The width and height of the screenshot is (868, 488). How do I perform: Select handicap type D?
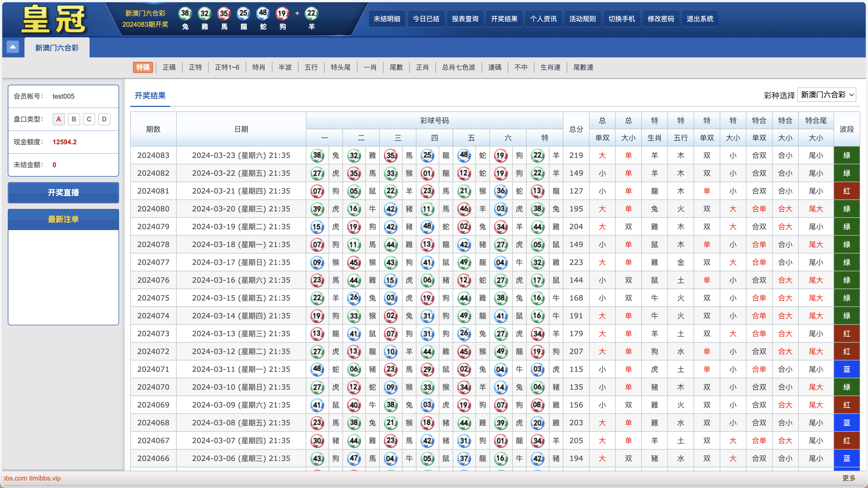tap(104, 119)
